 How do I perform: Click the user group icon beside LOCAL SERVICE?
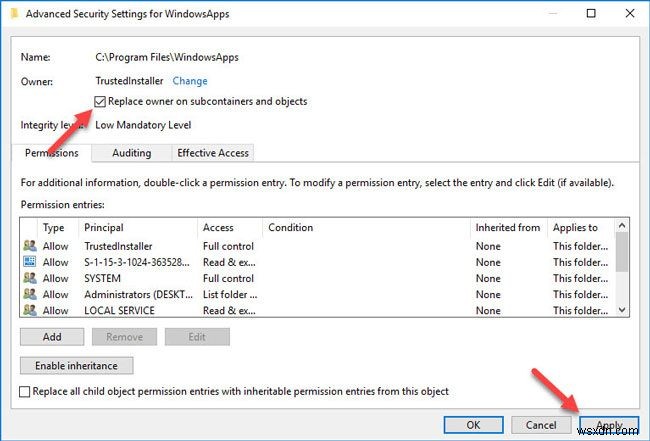[x=30, y=310]
